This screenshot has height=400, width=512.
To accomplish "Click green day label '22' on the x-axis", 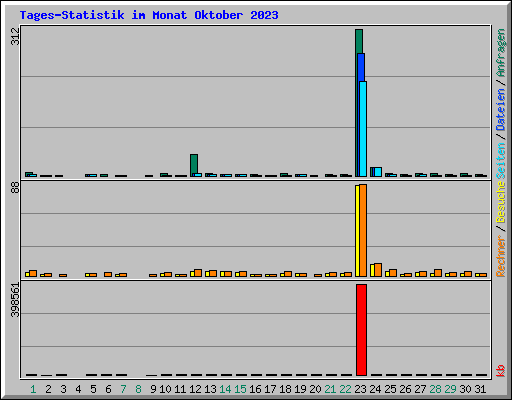I will point(345,389).
